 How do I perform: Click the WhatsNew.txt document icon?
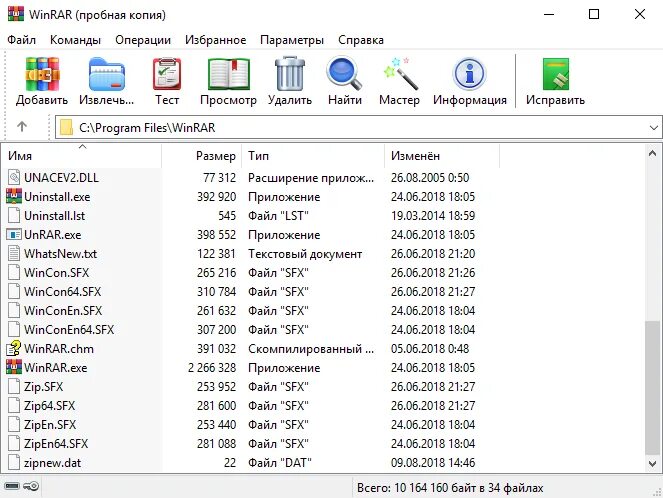[14, 253]
